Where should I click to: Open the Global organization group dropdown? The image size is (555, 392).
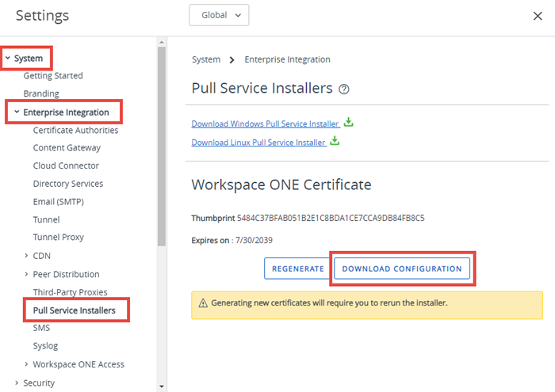click(x=219, y=15)
